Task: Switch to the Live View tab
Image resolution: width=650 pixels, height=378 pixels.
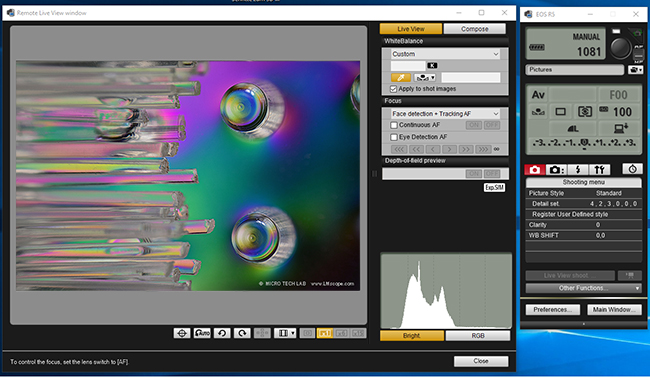Action: click(411, 29)
